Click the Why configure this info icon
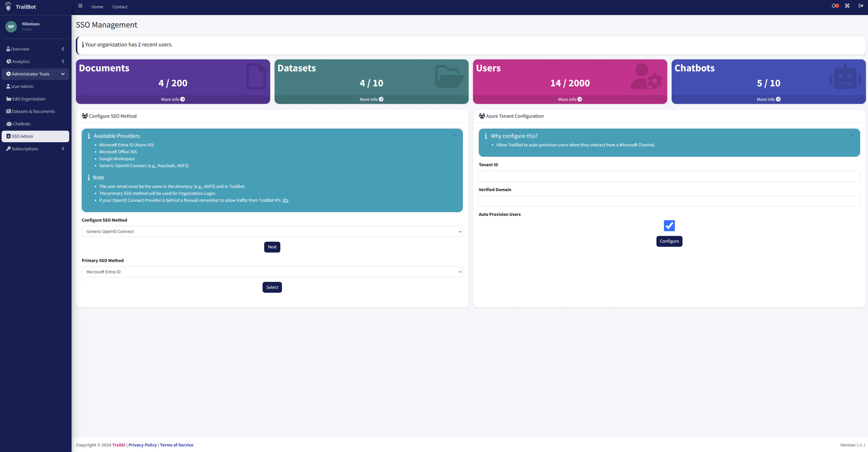 click(485, 136)
